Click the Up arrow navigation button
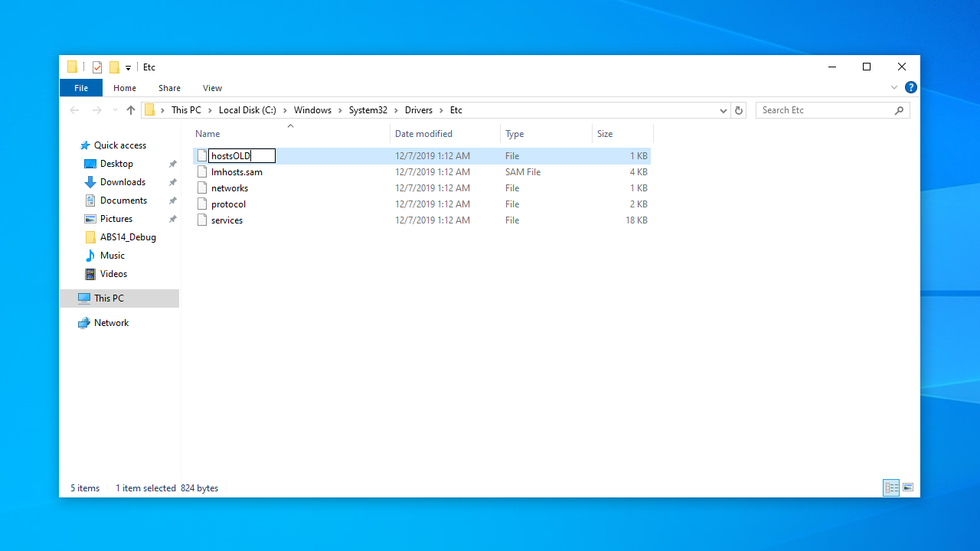This screenshot has width=980, height=551. pyautogui.click(x=131, y=110)
